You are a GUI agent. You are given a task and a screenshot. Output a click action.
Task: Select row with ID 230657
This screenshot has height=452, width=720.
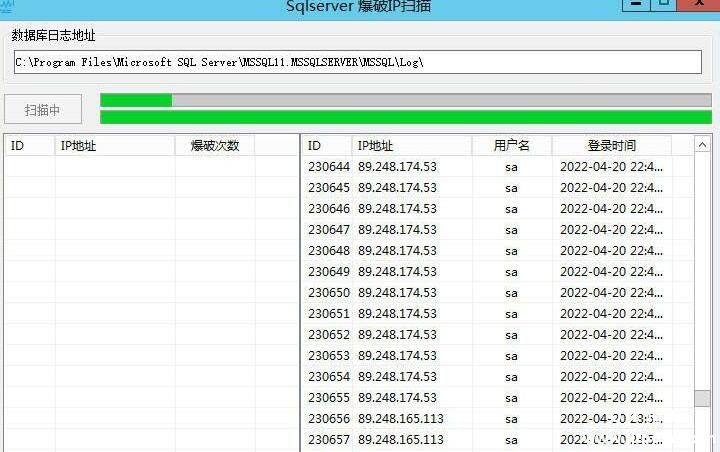pyautogui.click(x=498, y=440)
